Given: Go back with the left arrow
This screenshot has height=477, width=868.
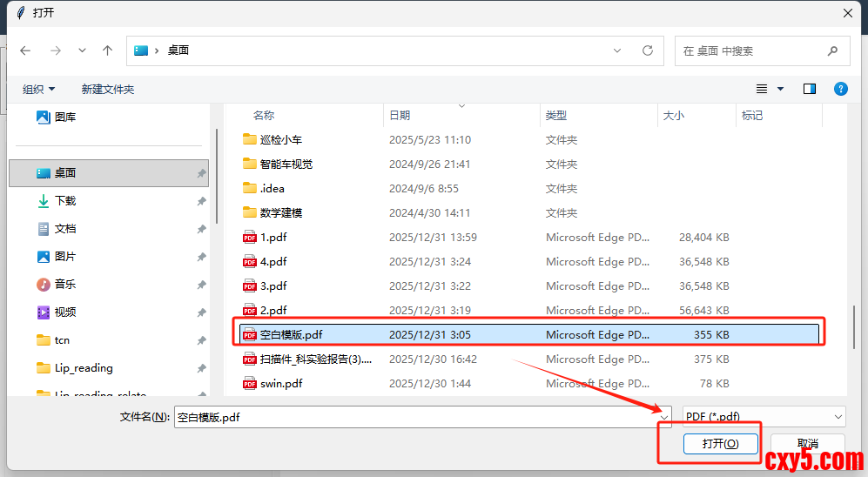Looking at the screenshot, I should click(25, 50).
